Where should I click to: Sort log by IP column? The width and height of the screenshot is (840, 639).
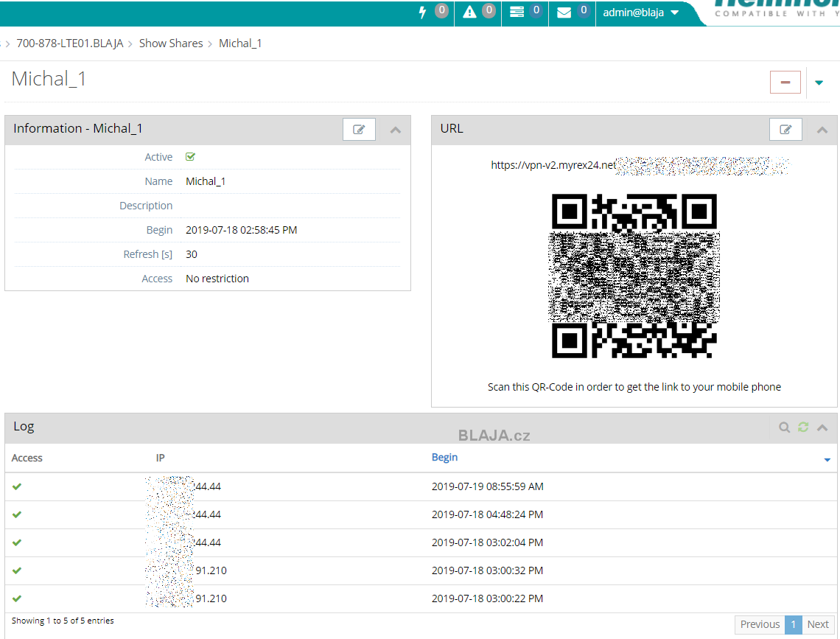160,458
